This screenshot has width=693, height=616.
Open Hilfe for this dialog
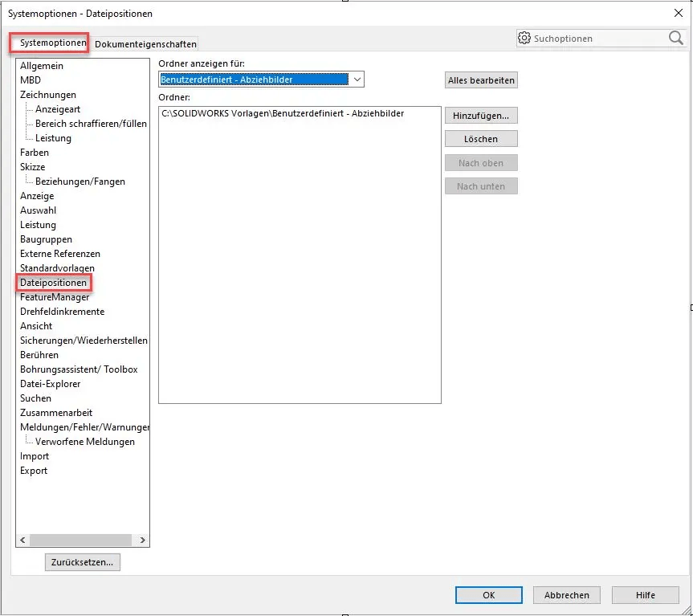pyautogui.click(x=645, y=595)
